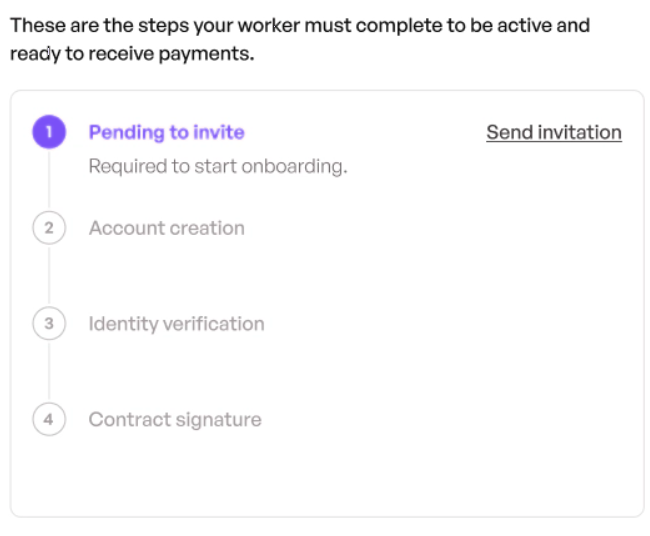Open the Pending to invite step

pyautogui.click(x=167, y=133)
